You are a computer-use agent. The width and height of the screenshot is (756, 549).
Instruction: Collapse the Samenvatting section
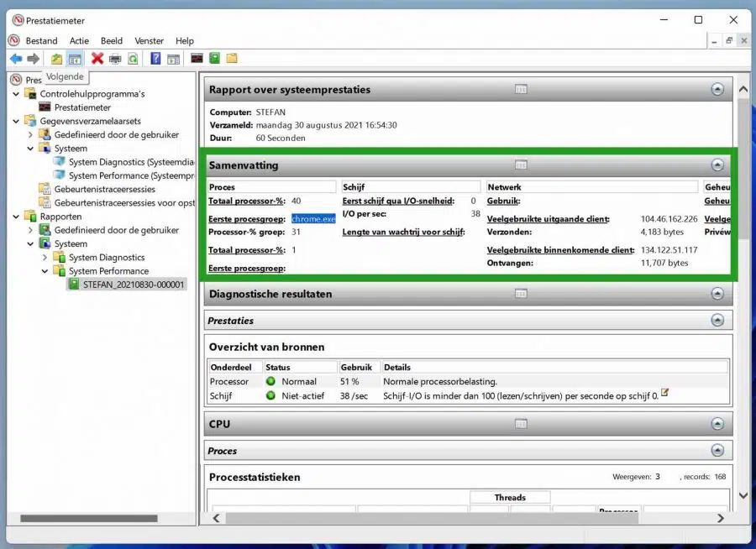pyautogui.click(x=717, y=165)
